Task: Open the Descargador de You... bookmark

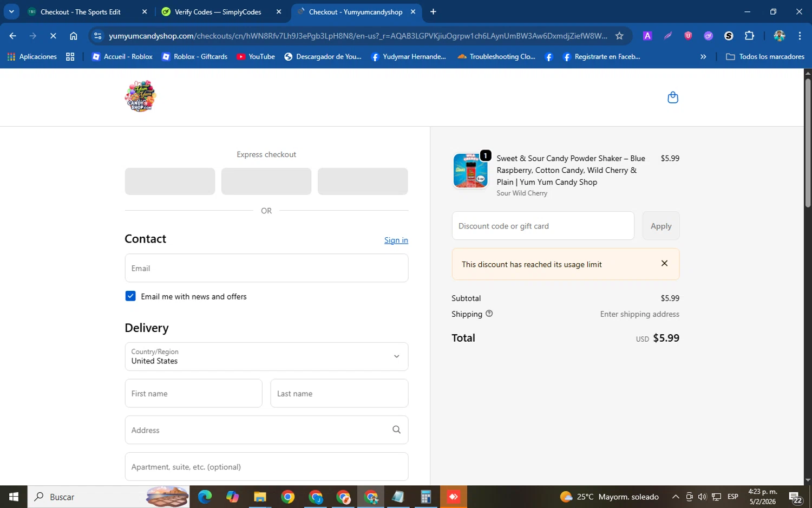Action: click(323, 56)
